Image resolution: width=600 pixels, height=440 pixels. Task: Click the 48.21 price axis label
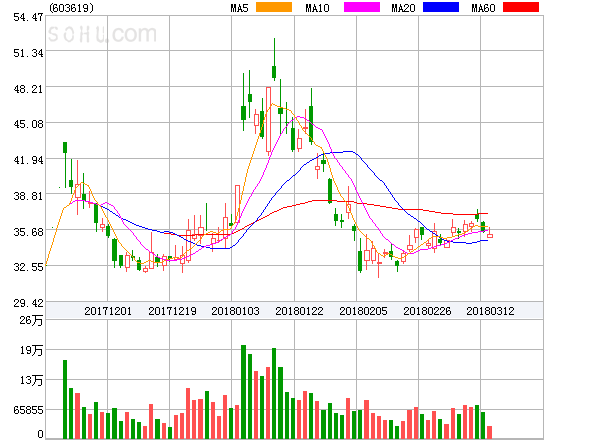[28, 89]
